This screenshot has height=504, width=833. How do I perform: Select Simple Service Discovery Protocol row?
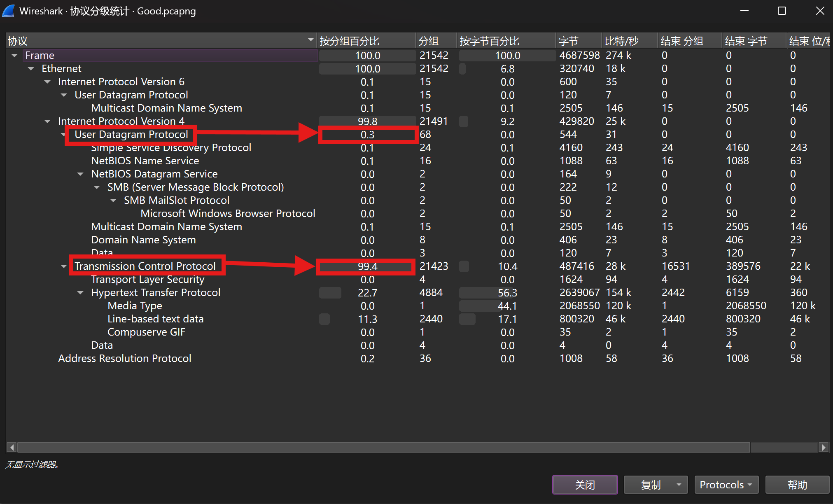(x=418, y=147)
